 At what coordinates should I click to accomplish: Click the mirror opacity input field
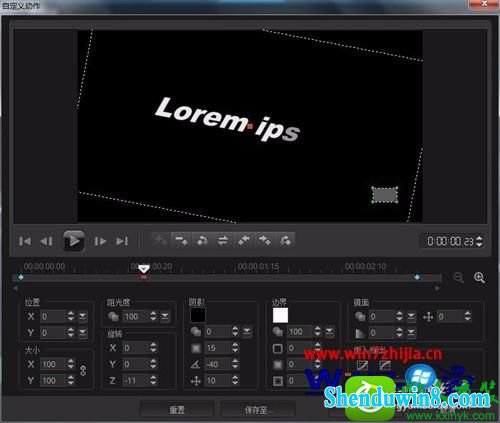[382, 316]
